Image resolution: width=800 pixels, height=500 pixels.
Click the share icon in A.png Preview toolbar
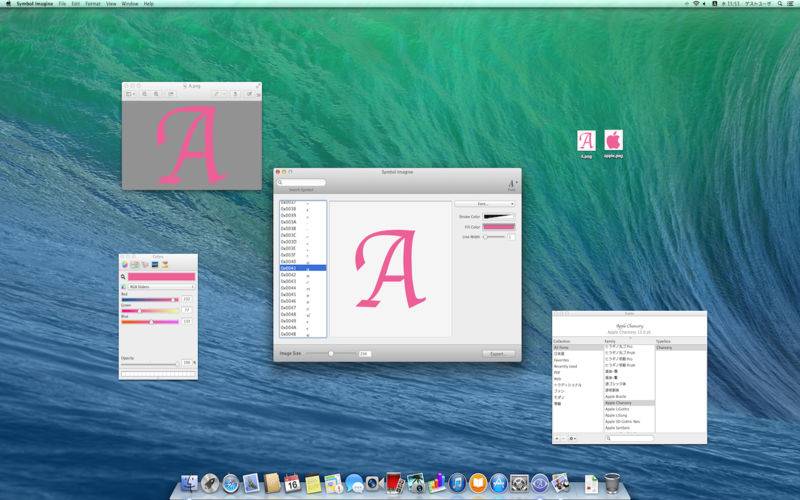point(171,94)
